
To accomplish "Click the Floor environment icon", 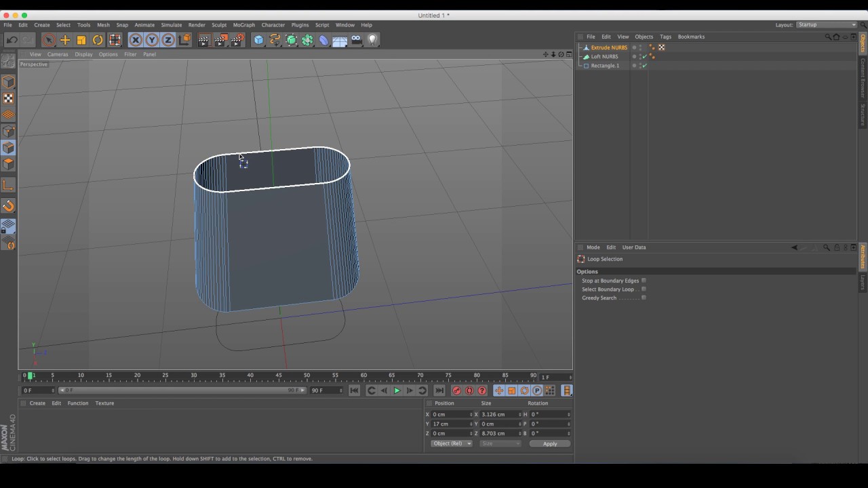I will point(340,40).
